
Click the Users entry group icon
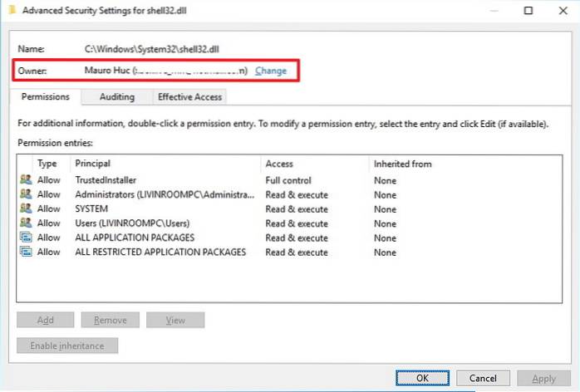pyautogui.click(x=26, y=223)
